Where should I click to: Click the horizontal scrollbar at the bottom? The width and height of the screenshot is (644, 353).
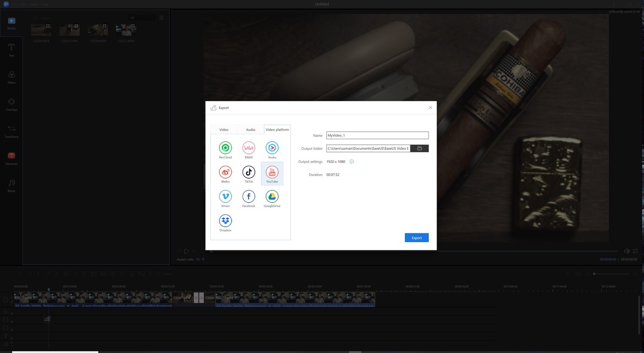tap(55, 352)
